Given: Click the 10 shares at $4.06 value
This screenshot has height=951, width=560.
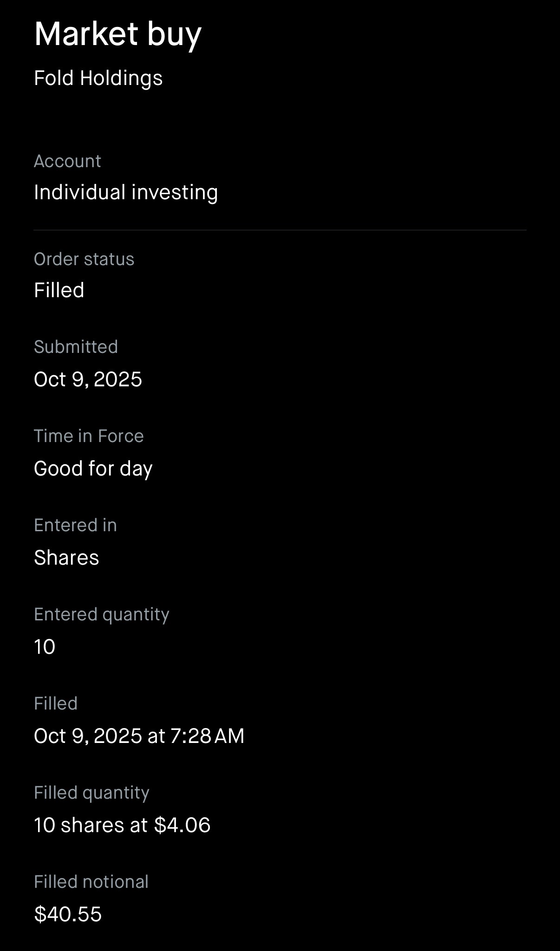Looking at the screenshot, I should (x=122, y=825).
